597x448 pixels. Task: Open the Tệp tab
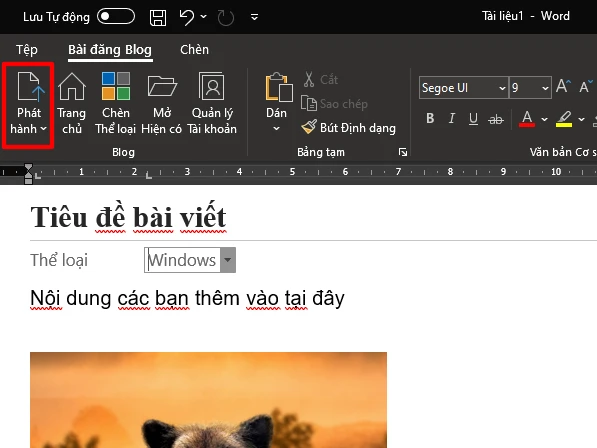click(x=27, y=49)
